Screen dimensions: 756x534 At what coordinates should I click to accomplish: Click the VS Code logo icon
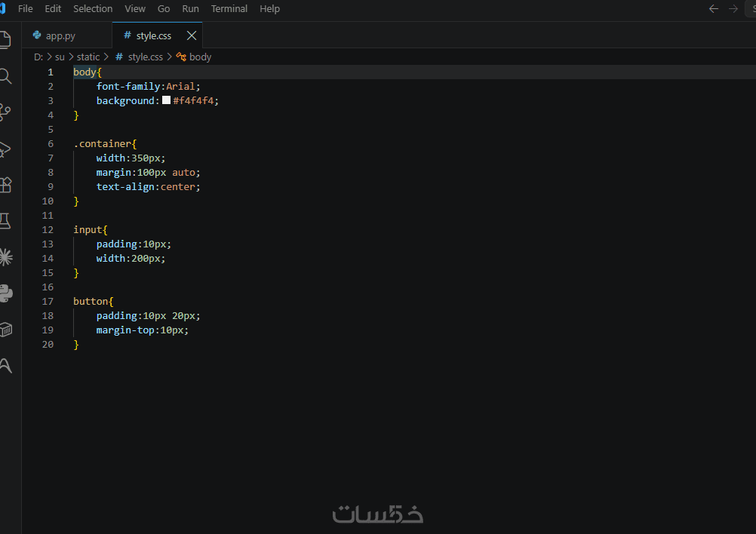2,9
